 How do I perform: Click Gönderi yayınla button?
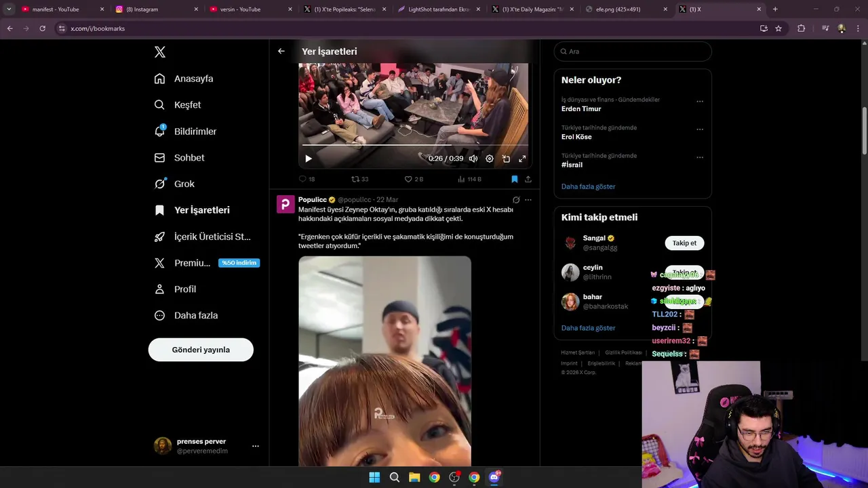pyautogui.click(x=201, y=350)
